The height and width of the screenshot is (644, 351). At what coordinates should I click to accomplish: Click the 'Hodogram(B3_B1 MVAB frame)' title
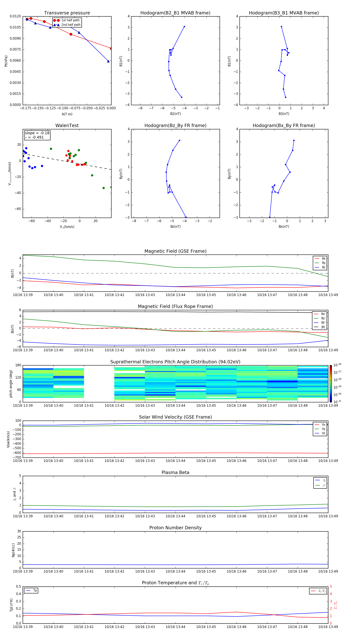point(284,13)
